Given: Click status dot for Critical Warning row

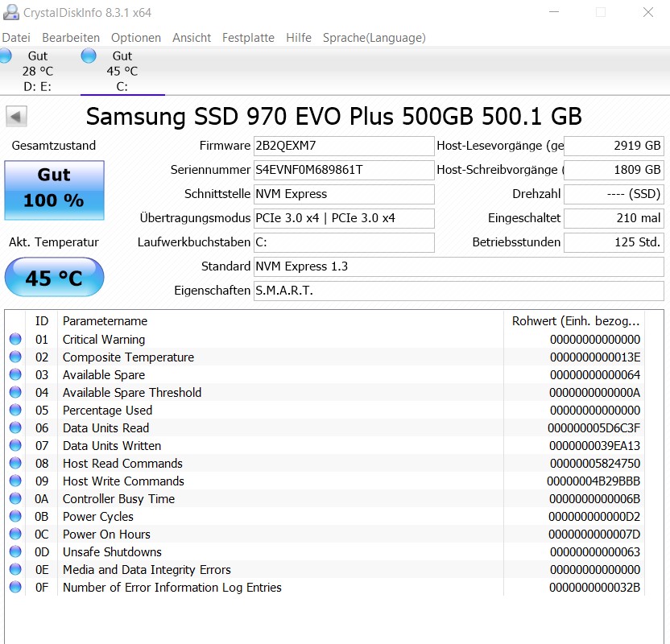Looking at the screenshot, I should (x=15, y=339).
